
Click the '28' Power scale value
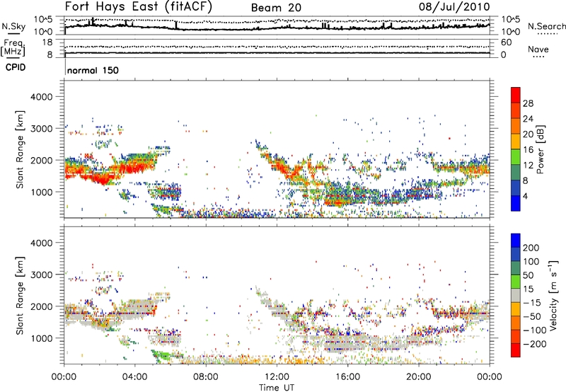(528, 103)
